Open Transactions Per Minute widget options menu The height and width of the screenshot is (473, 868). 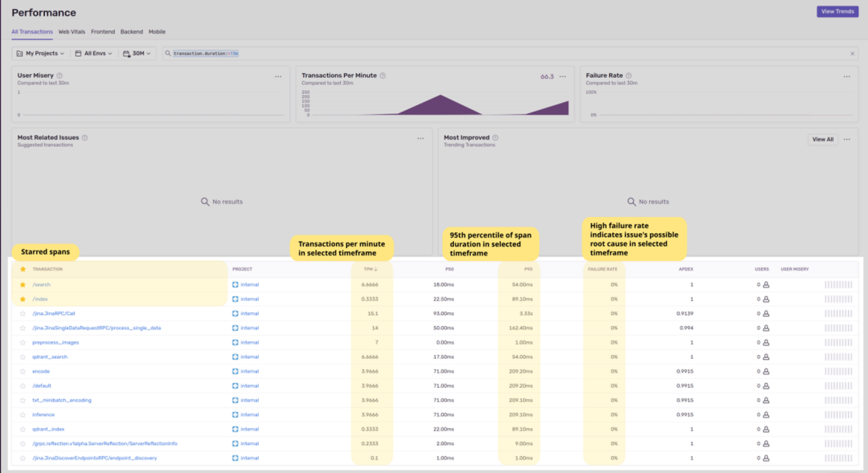point(563,76)
